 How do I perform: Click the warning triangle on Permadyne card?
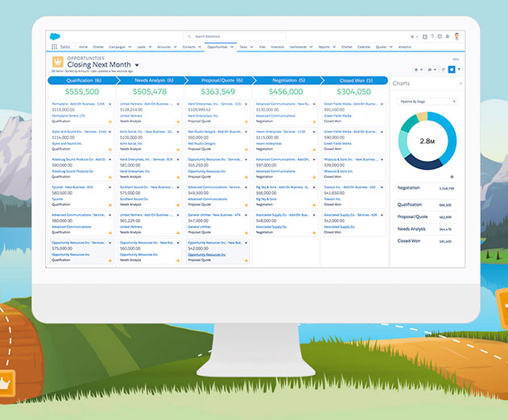click(110, 121)
